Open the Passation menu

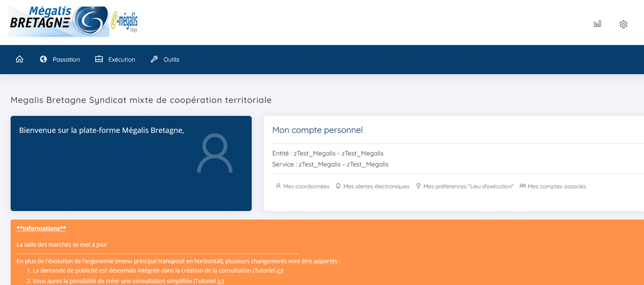coord(66,59)
